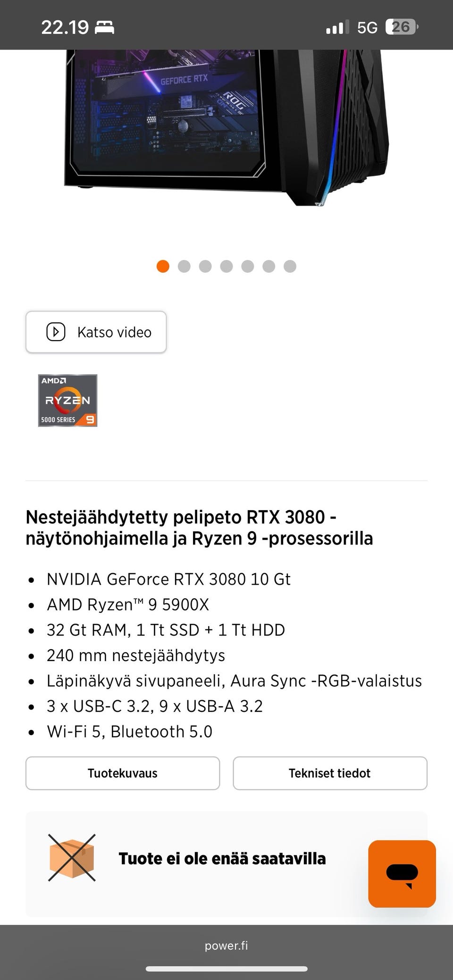Tap the gaming PC product image

pos(226,127)
